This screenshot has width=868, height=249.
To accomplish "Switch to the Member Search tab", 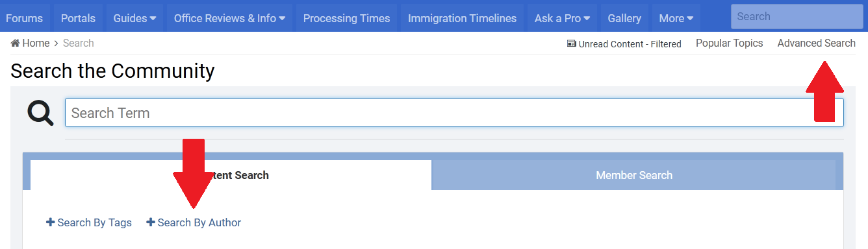I will (634, 175).
